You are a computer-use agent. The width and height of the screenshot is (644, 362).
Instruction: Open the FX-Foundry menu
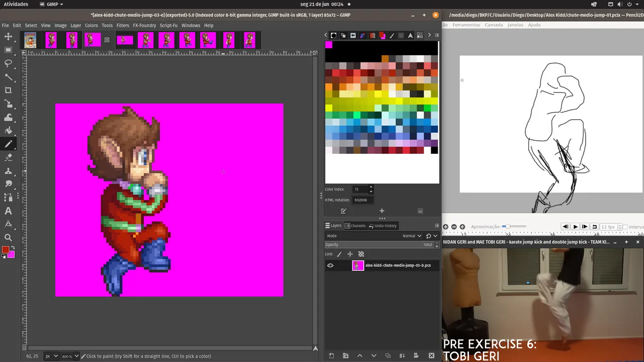(x=144, y=25)
